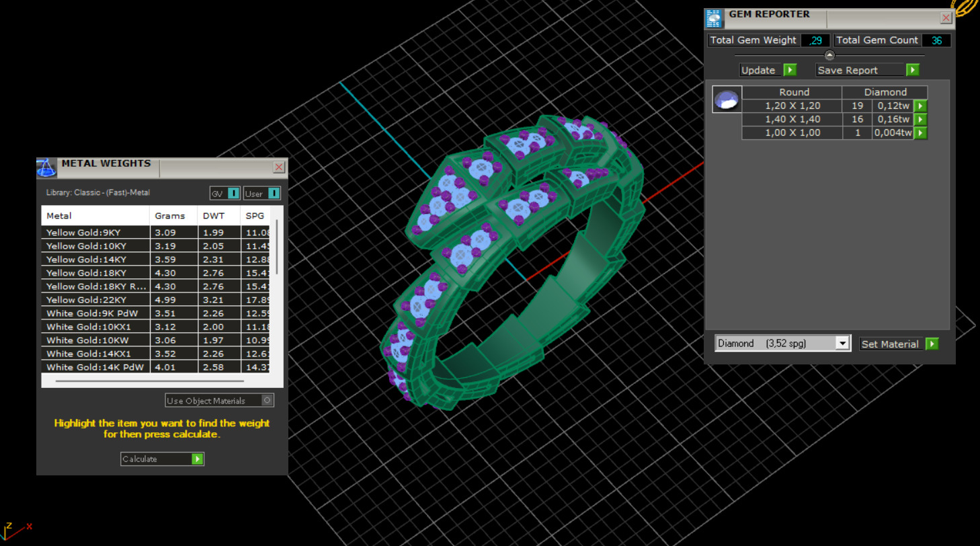Click the 4.99 grams cell
The image size is (980, 546).
point(173,300)
